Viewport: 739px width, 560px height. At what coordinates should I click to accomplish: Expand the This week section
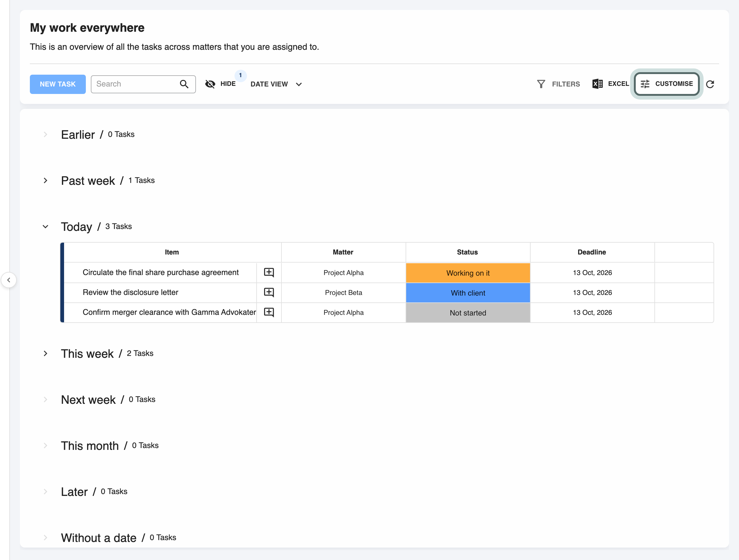(x=45, y=353)
